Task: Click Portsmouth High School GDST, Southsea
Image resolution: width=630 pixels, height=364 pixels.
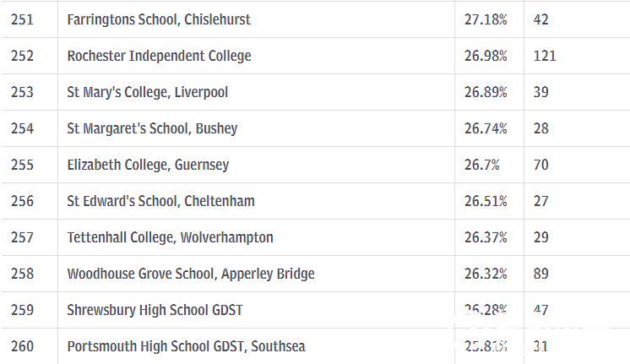Action: coord(186,346)
